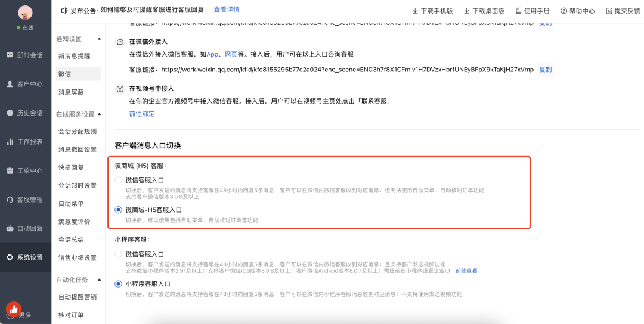Open 客户中心 in the sidebar

[x=26, y=84]
